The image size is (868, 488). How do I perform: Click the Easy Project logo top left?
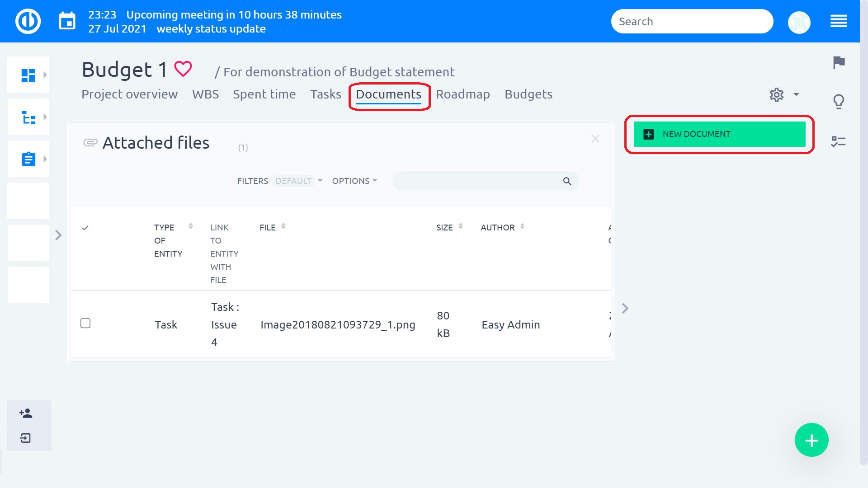(27, 21)
